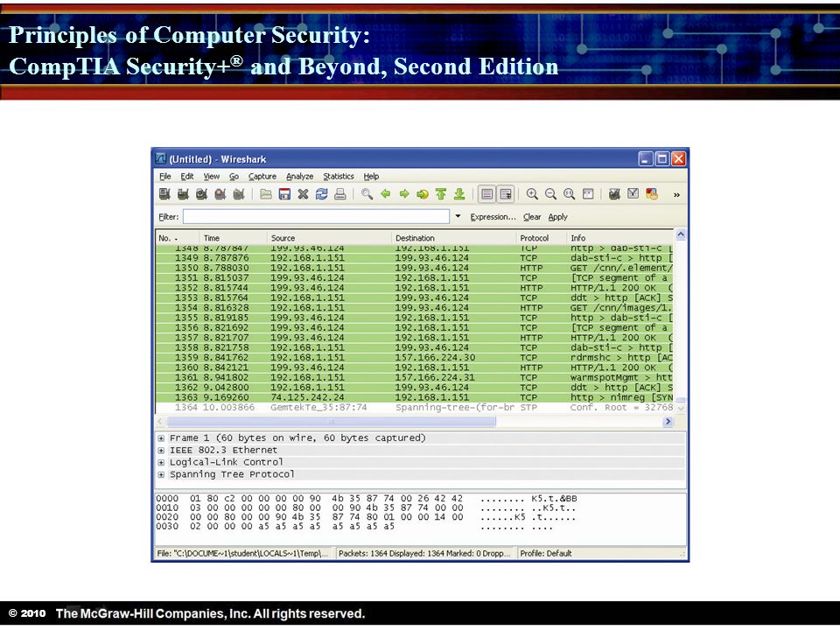The width and height of the screenshot is (840, 630).
Task: Save capture file floppy icon
Action: pos(284,194)
